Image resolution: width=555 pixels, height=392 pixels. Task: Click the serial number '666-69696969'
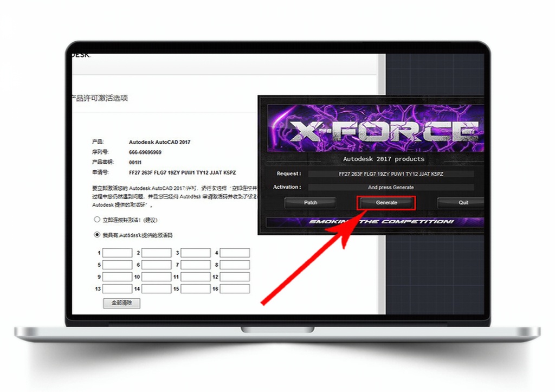pos(145,152)
